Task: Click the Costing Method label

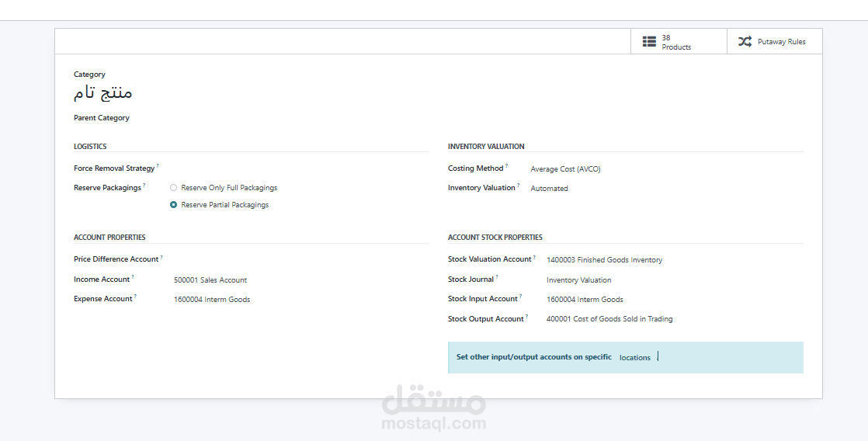Action: (x=475, y=168)
